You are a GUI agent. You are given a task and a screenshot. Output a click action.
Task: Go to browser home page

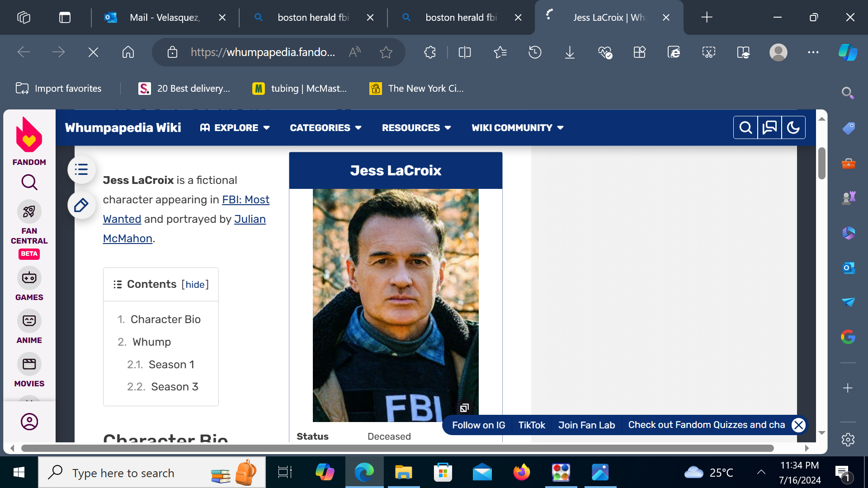coord(128,52)
